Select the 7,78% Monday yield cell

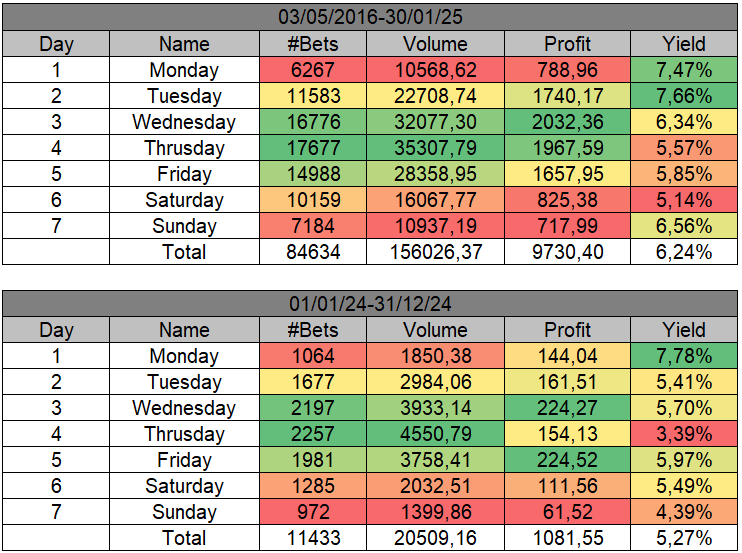684,356
